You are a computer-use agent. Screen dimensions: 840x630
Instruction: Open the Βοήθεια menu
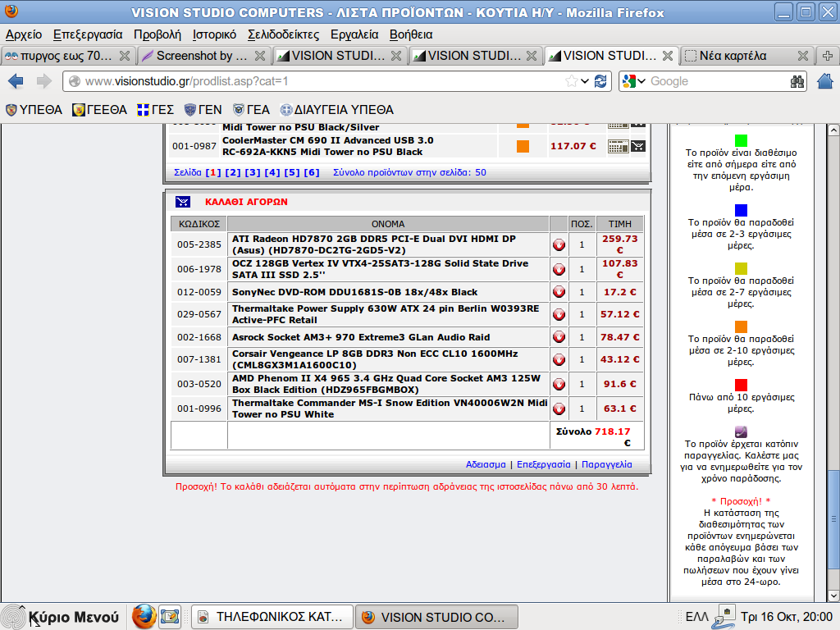point(411,34)
